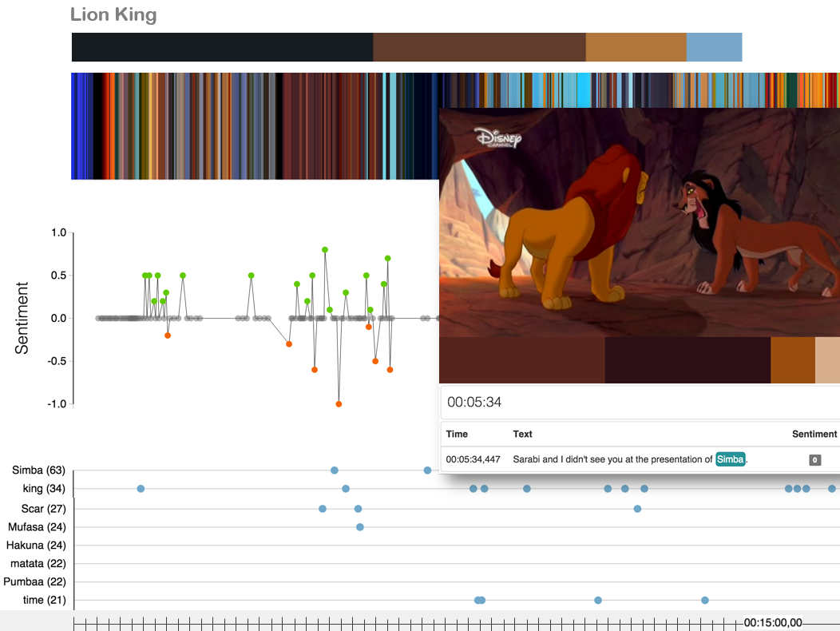Click the 00:05:34 timestamp field
Screen dimensions: 840x631
coord(640,402)
